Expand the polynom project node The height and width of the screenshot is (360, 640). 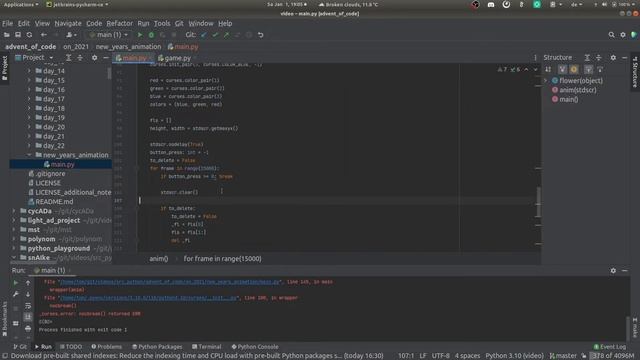[14, 239]
